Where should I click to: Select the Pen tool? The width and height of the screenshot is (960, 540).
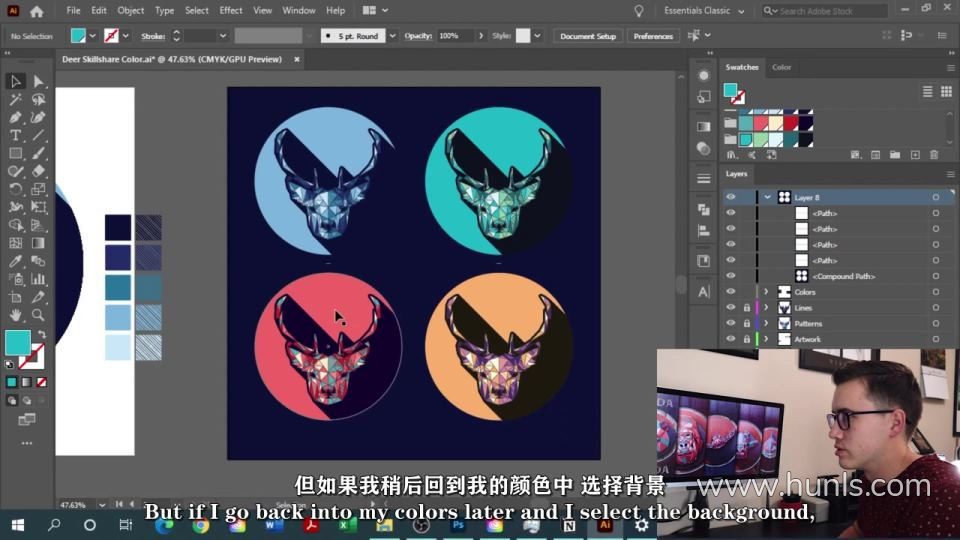coord(15,118)
